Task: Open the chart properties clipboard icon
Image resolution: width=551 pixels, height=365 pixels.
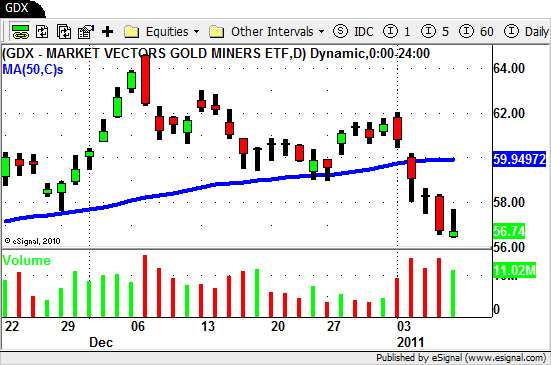Action: (86, 32)
